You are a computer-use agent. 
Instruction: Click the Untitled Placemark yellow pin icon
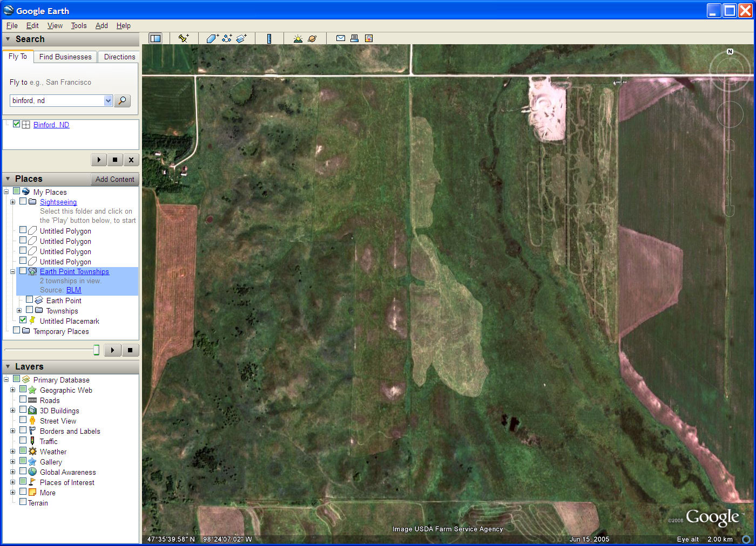tap(32, 320)
